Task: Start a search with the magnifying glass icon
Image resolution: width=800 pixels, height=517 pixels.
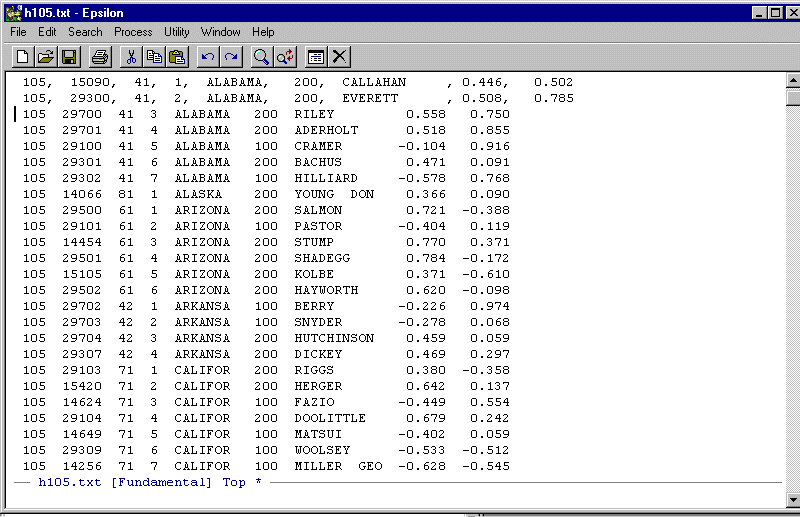Action: (x=262, y=57)
